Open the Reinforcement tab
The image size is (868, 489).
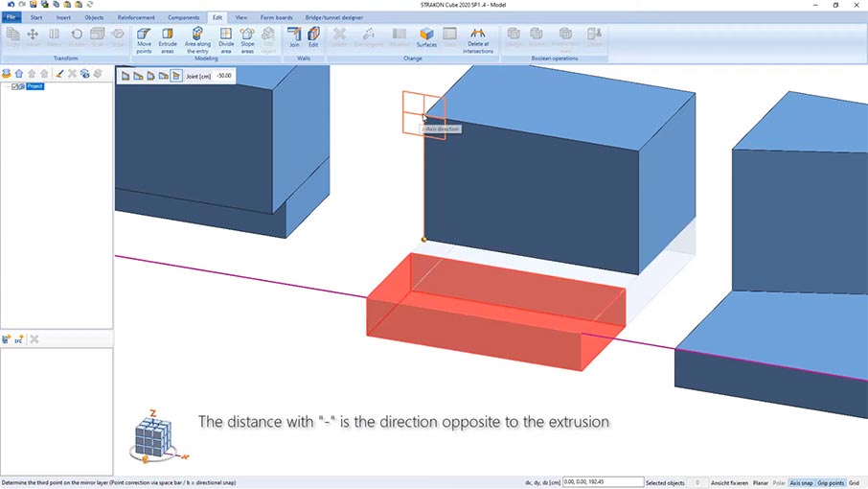tap(136, 17)
